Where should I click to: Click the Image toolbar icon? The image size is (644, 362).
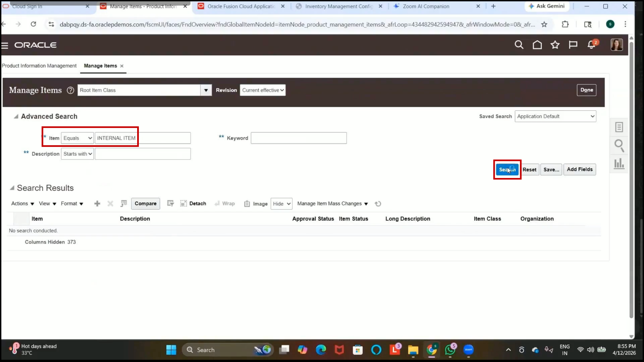(247, 204)
